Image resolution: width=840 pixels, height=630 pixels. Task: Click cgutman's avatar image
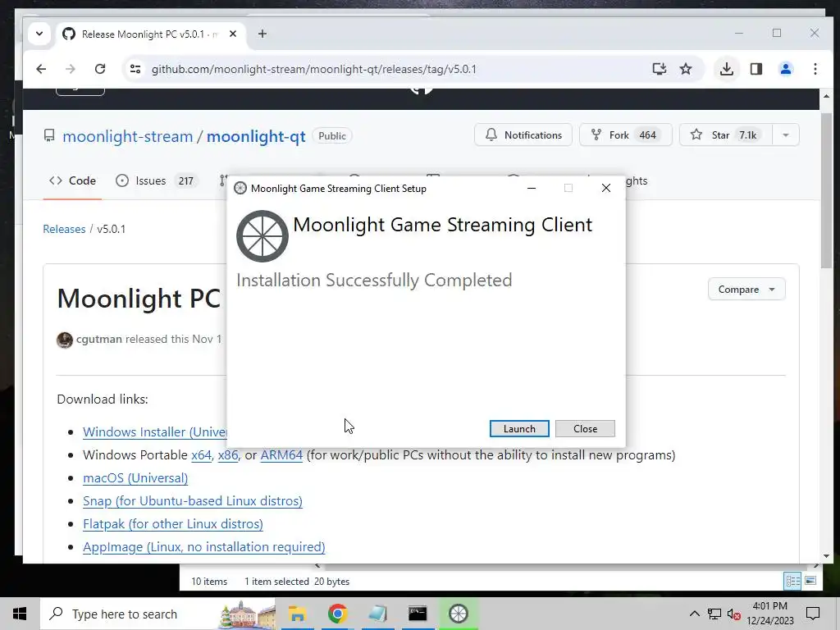pos(65,340)
